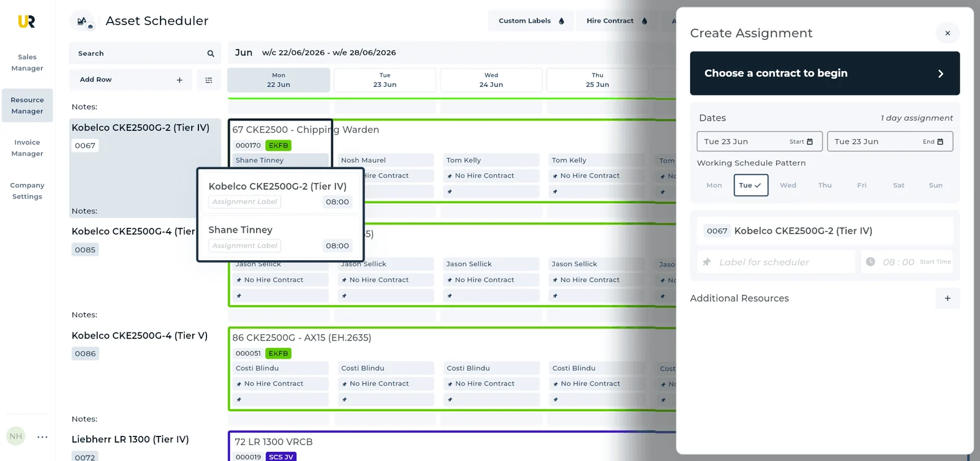Screen dimensions: 980x461
Task: Close the Create Assignment panel
Action: click(x=948, y=33)
